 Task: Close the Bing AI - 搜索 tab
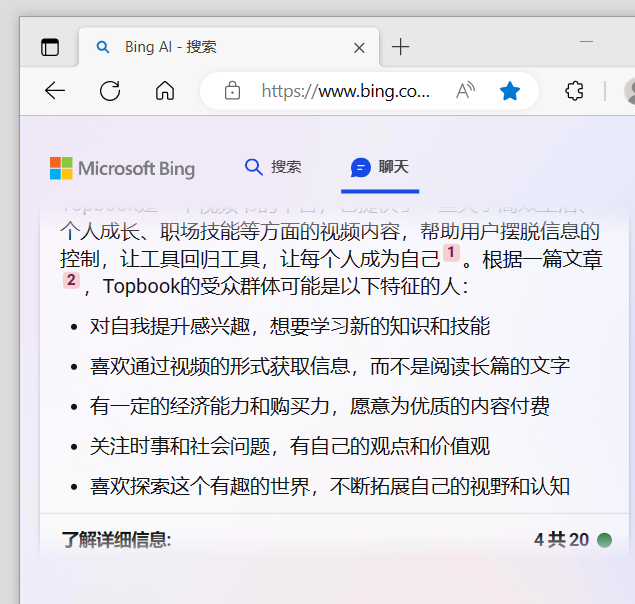tap(359, 47)
